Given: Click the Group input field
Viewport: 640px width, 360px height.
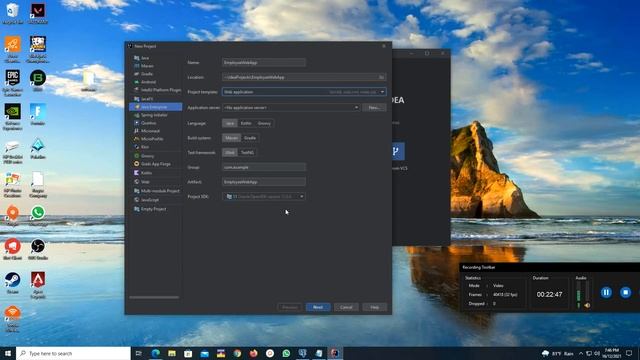Looking at the screenshot, I should [x=264, y=167].
